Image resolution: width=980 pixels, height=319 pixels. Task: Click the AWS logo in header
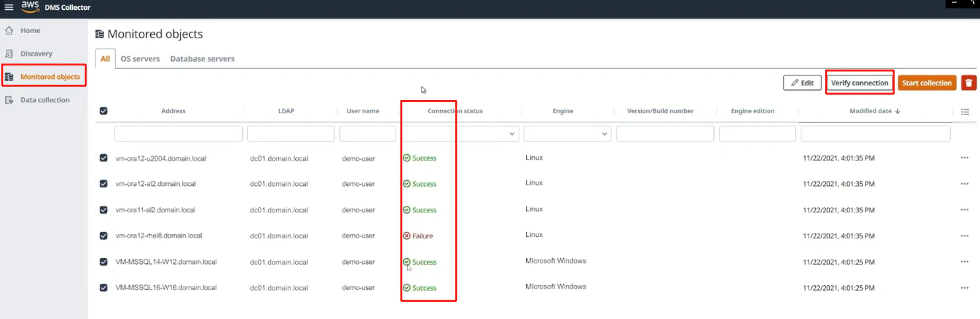pyautogui.click(x=30, y=7)
